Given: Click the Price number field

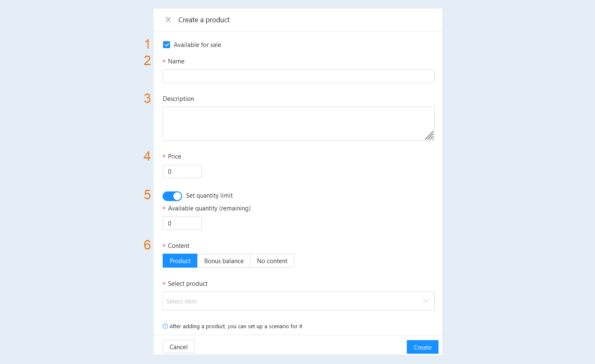Looking at the screenshot, I should [x=182, y=172].
